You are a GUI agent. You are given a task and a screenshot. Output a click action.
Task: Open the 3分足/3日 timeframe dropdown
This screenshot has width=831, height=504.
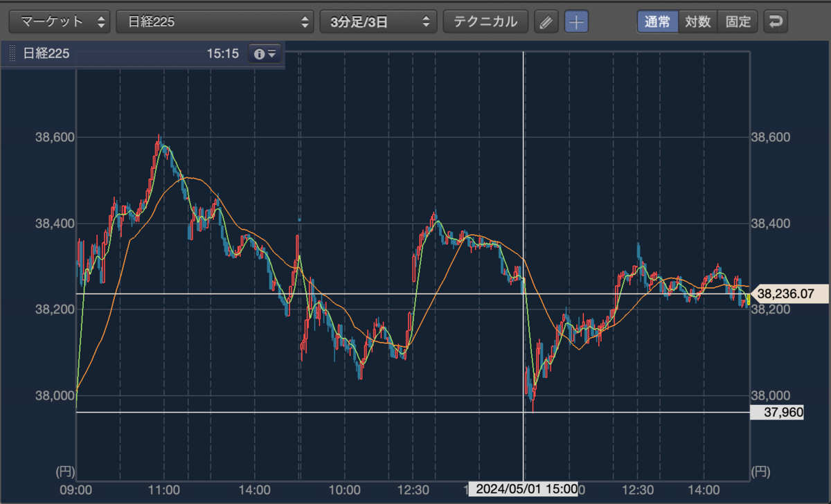(x=378, y=21)
